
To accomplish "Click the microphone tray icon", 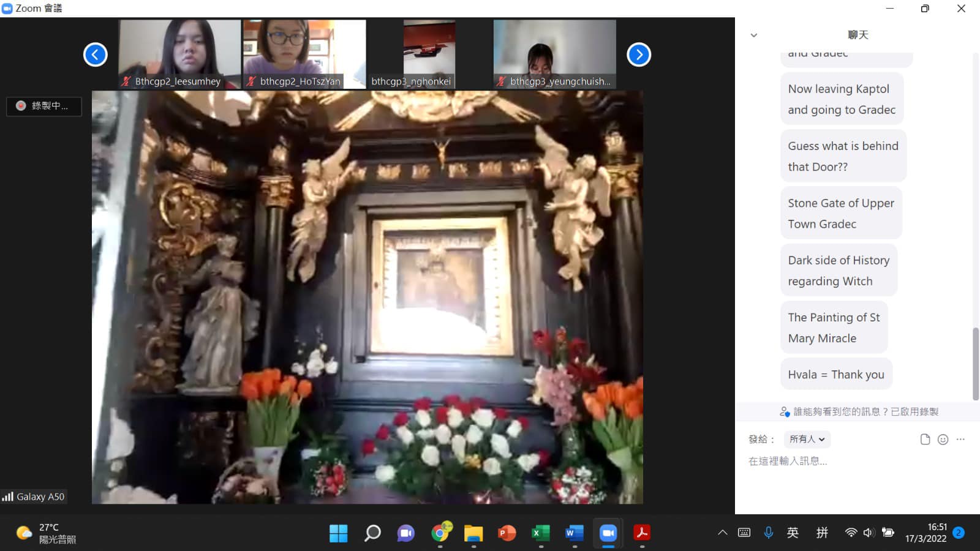I will 769,533.
